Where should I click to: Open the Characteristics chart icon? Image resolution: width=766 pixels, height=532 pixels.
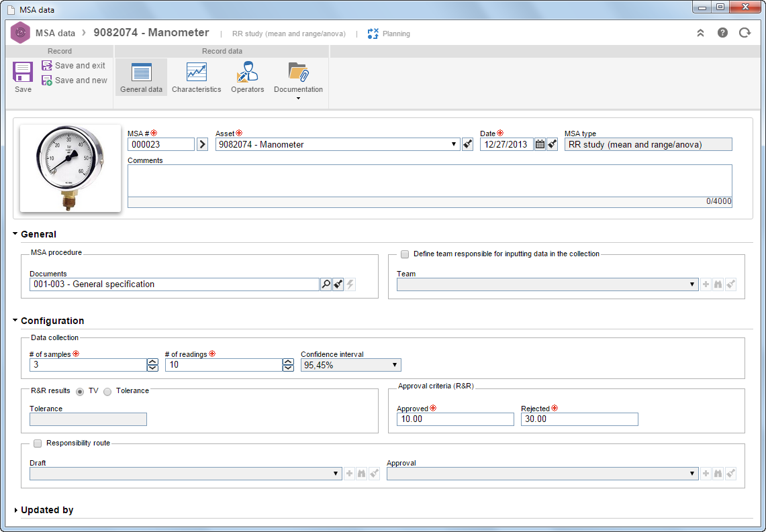[x=197, y=72]
